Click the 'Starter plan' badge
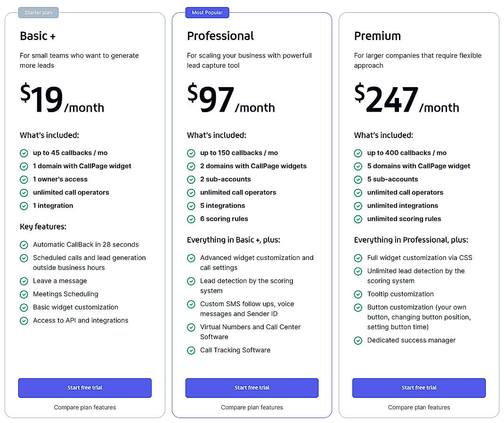Viewport: 504px width, 423px height. coord(38,12)
